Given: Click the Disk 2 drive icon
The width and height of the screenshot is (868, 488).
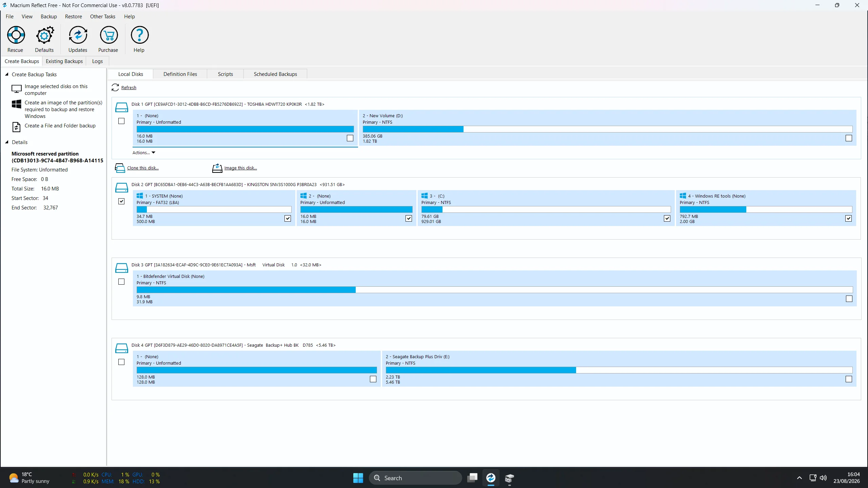Looking at the screenshot, I should (121, 187).
